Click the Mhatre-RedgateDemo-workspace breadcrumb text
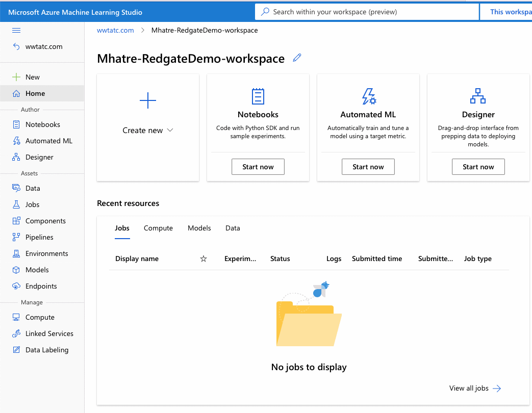Screen dimensions: 532x413 (205, 30)
